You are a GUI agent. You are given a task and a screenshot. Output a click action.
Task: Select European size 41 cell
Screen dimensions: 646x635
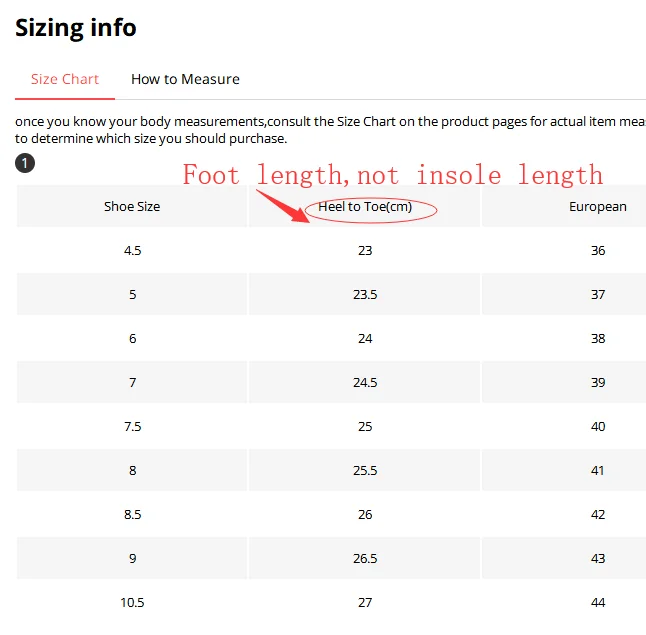598,470
